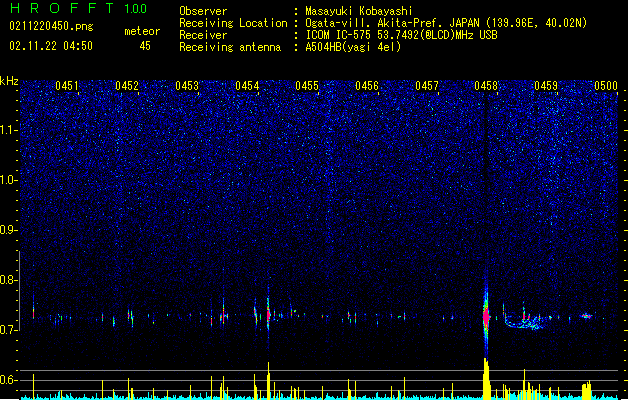Click the date stamp 02.11.22 04:50

(51, 45)
